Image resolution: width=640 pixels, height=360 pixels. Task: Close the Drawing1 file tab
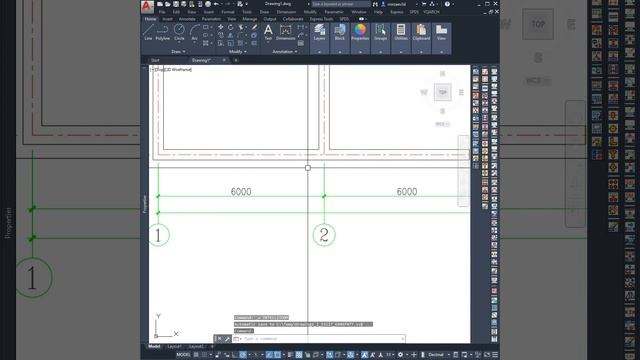click(x=224, y=60)
